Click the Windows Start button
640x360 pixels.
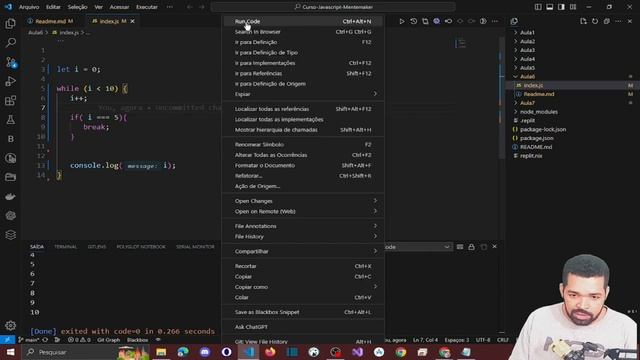point(10,352)
